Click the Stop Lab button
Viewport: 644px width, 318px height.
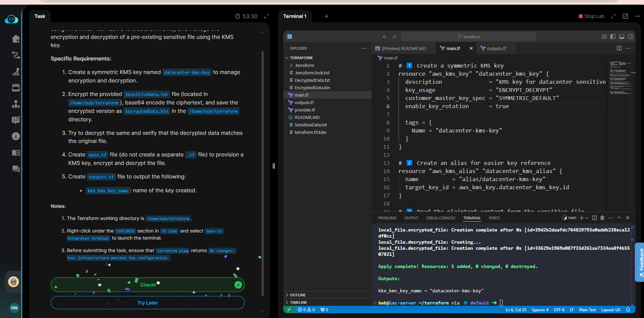591,16
